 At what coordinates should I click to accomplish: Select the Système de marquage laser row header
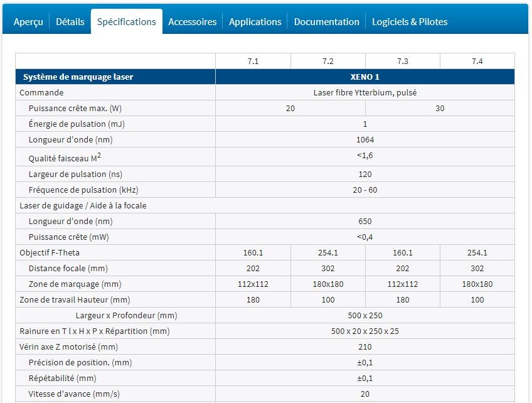pos(75,76)
